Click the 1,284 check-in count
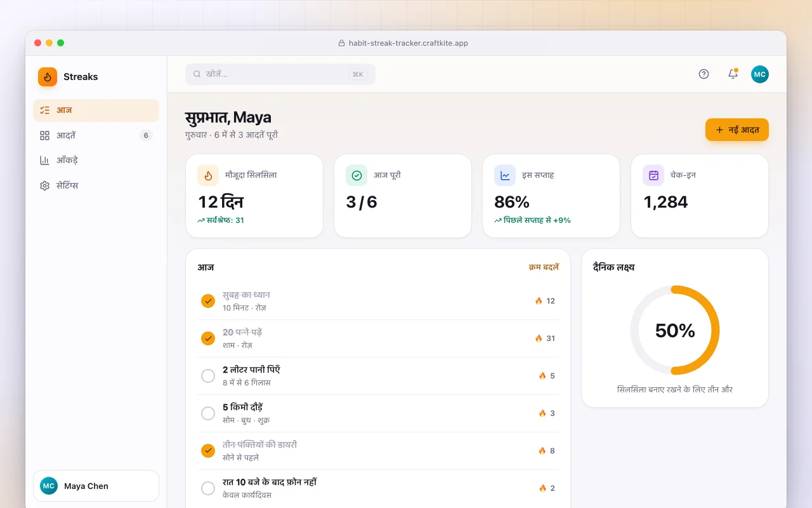Screen dimensions: 812x508 (666, 202)
